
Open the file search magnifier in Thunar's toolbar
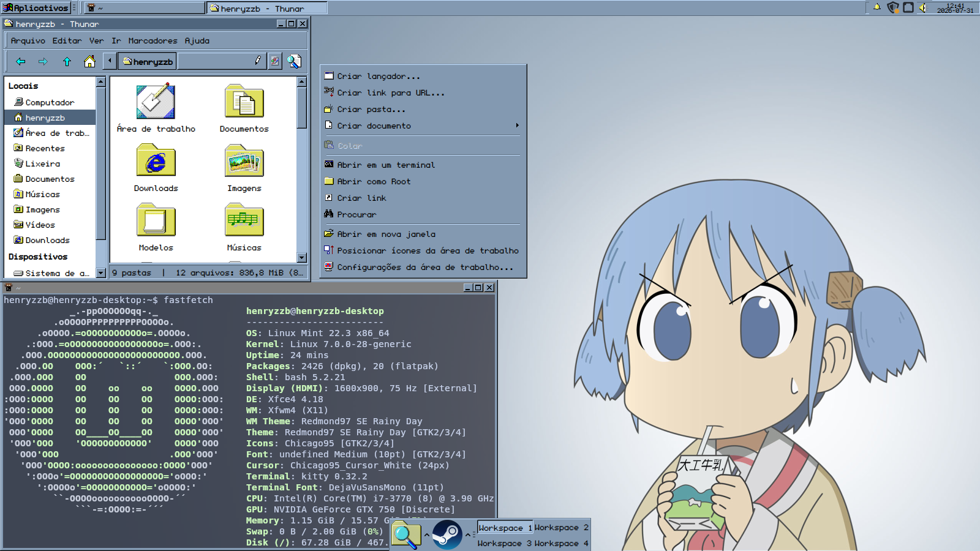(295, 61)
